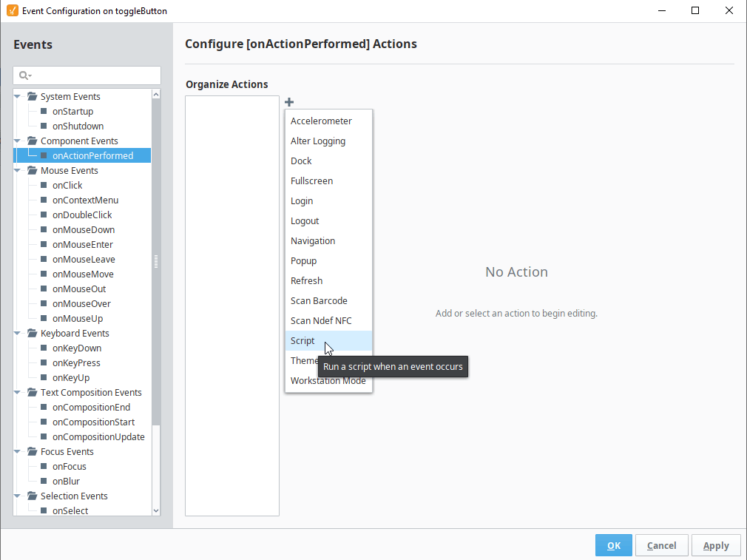Click the Cancel button
This screenshot has width=747, height=560.
click(661, 545)
